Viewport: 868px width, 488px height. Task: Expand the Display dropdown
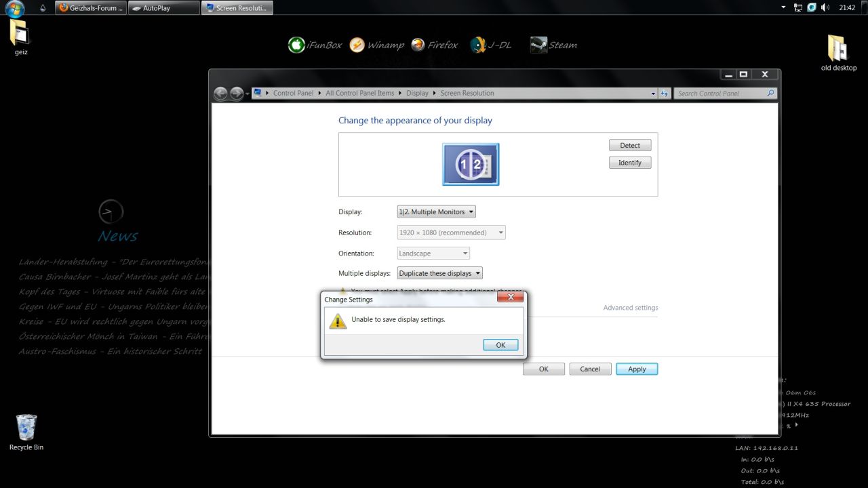coord(436,212)
